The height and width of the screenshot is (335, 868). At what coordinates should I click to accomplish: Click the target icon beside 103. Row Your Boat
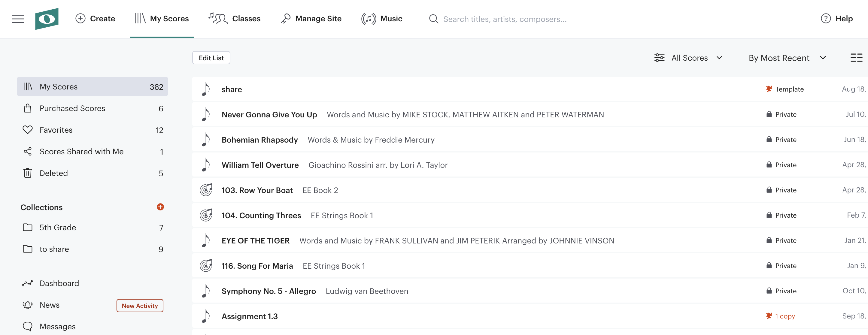pyautogui.click(x=206, y=190)
